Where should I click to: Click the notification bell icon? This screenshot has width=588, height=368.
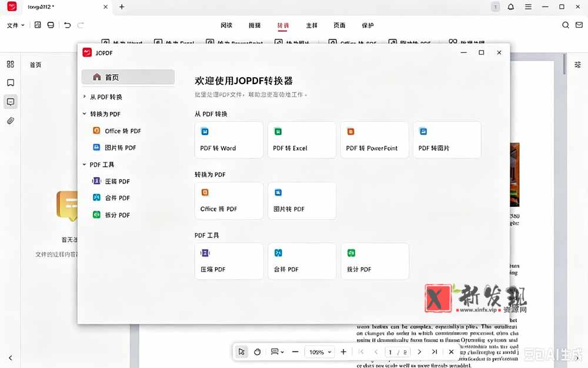511,6
